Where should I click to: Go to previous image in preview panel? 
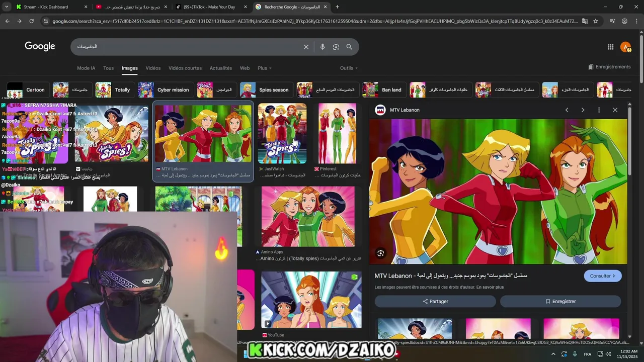click(x=567, y=110)
